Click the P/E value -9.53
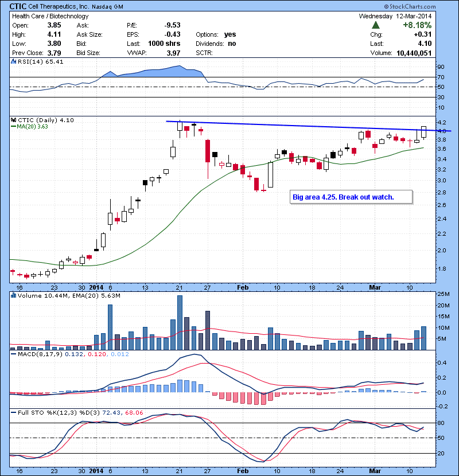 pyautogui.click(x=173, y=25)
